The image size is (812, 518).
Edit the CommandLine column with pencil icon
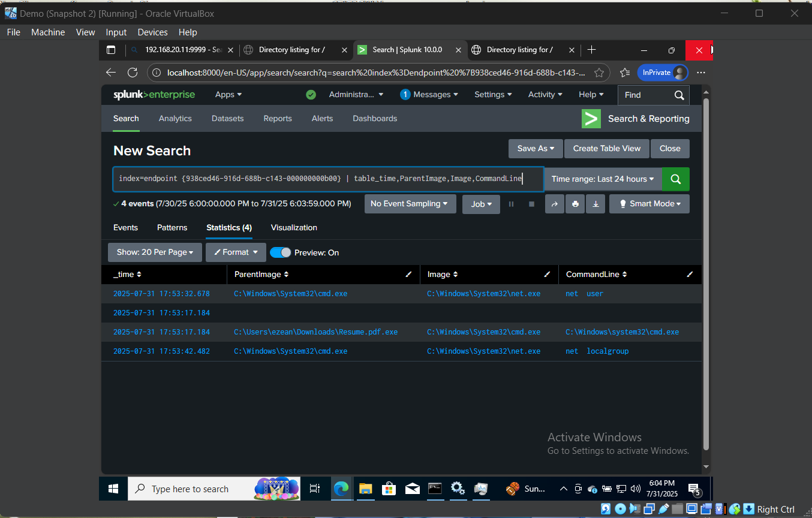tap(690, 274)
